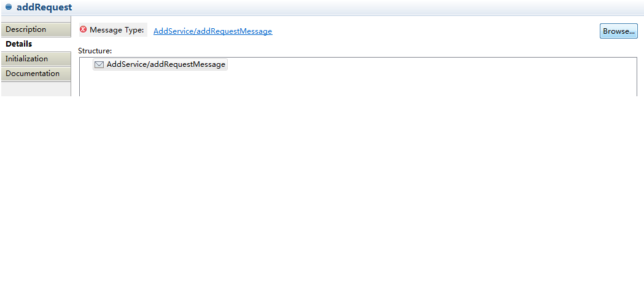Viewport: 644px width, 282px height.
Task: Click the Message Type label
Action: [x=117, y=29]
